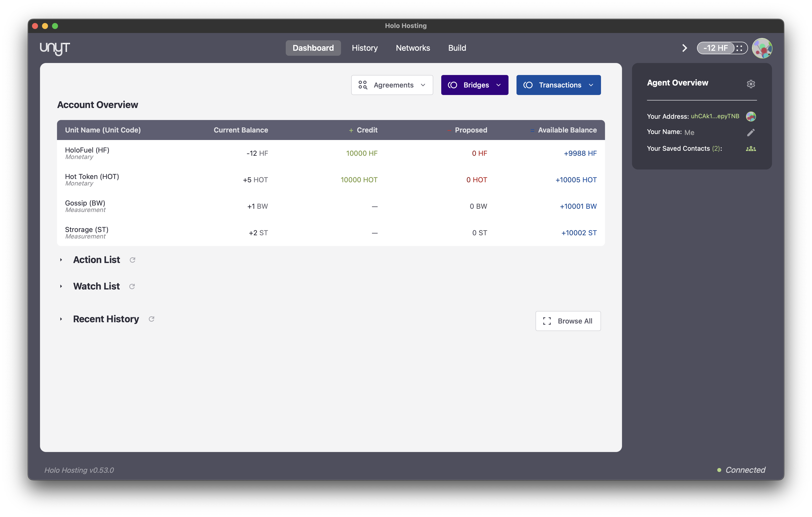
Task: Open the Transactions dropdown
Action: [558, 85]
